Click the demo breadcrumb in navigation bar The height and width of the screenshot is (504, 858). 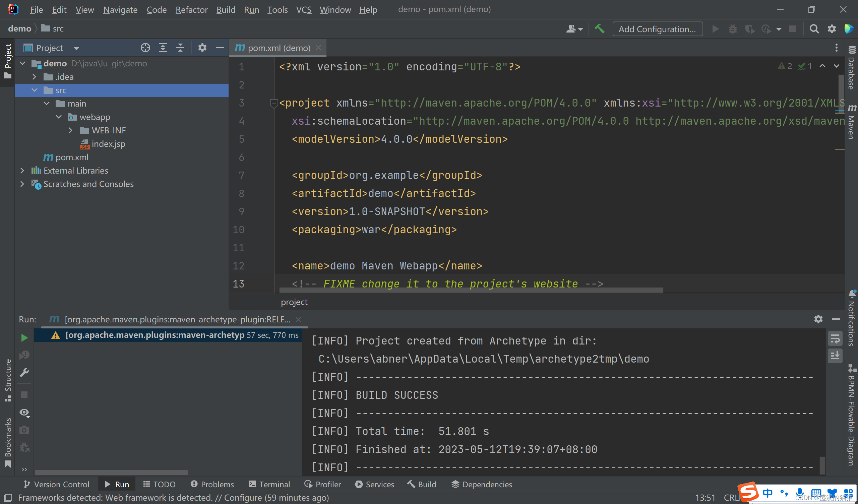(x=19, y=28)
